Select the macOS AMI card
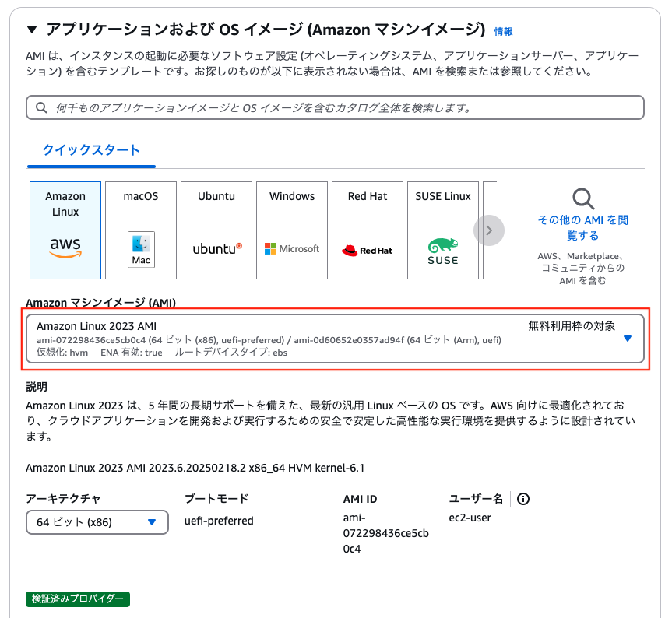672x618 pixels. [x=141, y=230]
